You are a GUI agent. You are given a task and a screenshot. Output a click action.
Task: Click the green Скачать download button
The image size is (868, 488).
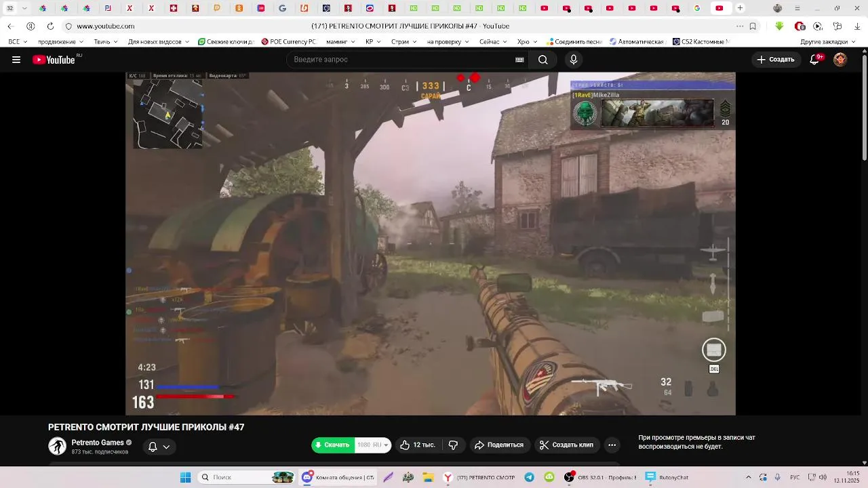pos(333,445)
